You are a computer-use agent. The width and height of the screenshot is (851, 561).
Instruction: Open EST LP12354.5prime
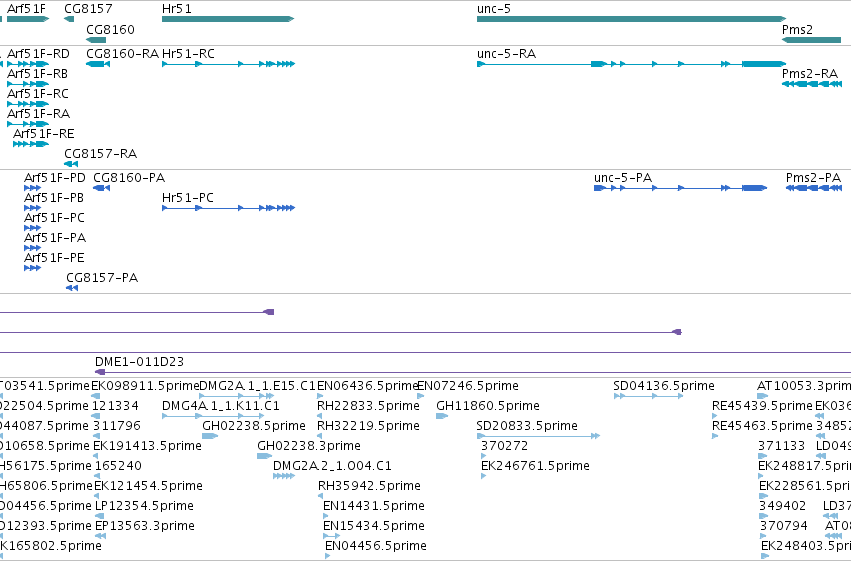click(144, 506)
